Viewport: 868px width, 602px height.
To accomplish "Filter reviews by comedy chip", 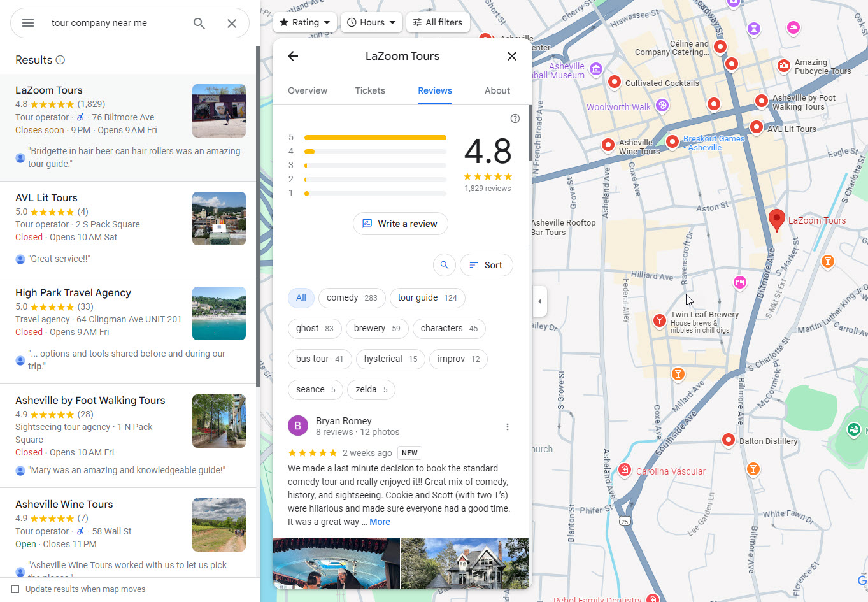I will [352, 297].
